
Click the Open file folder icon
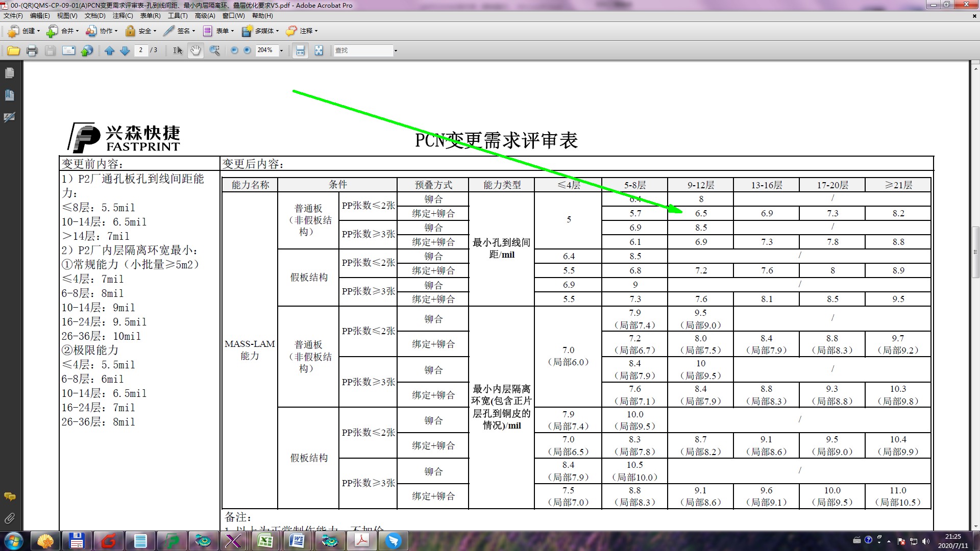click(x=13, y=51)
